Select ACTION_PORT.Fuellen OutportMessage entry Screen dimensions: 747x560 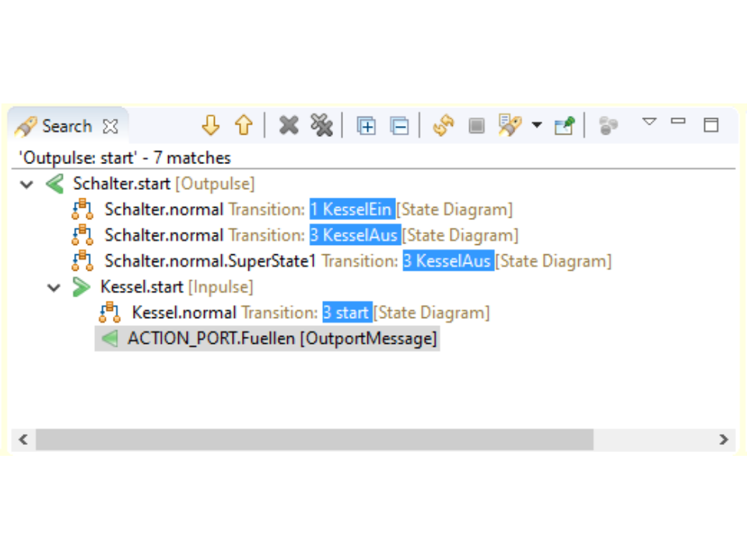(282, 338)
